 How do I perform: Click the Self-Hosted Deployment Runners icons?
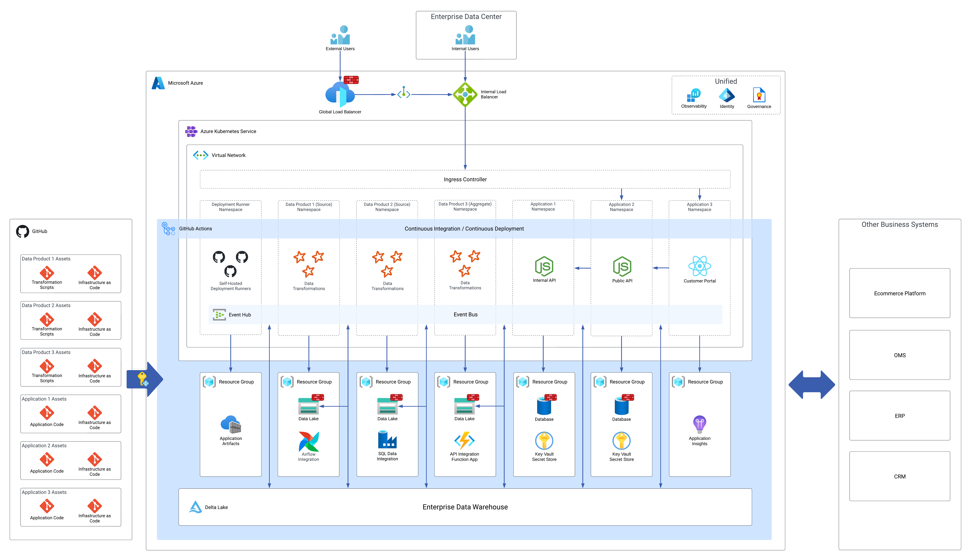coord(230,264)
